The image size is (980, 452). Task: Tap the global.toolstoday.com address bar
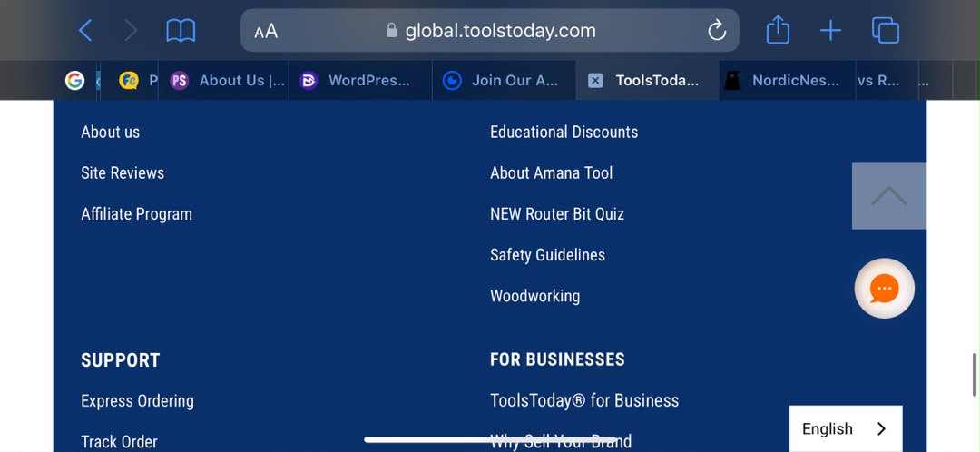tap(490, 30)
